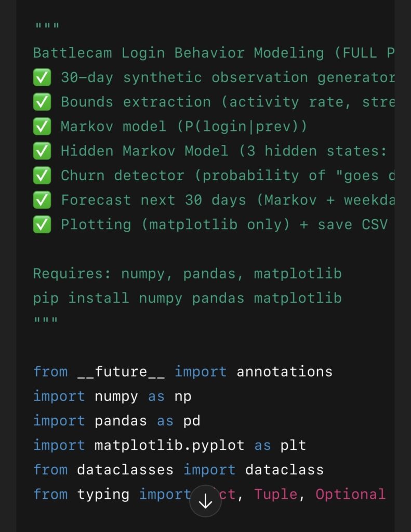
Task: Click the 'Requires: numpy, pandas, matplotlib' line
Action: click(x=187, y=274)
